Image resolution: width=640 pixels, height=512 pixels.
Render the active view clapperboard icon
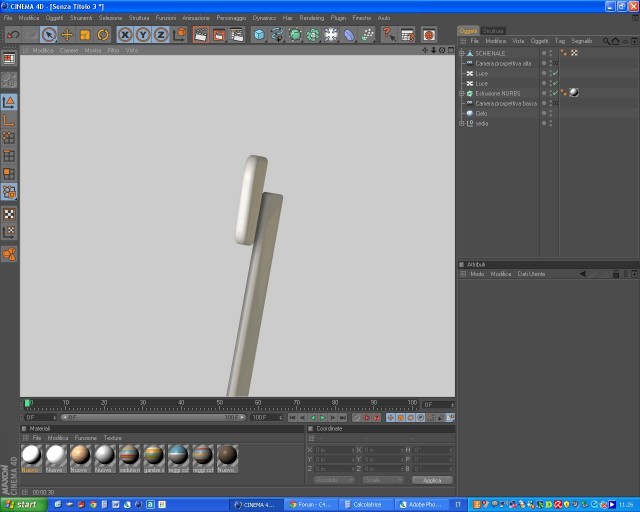click(x=201, y=35)
